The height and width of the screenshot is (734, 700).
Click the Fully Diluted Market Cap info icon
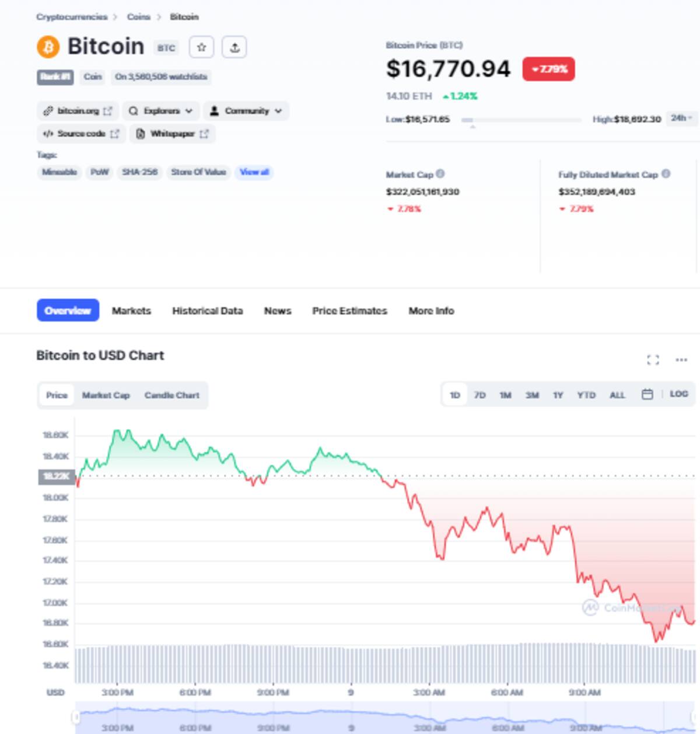click(666, 174)
